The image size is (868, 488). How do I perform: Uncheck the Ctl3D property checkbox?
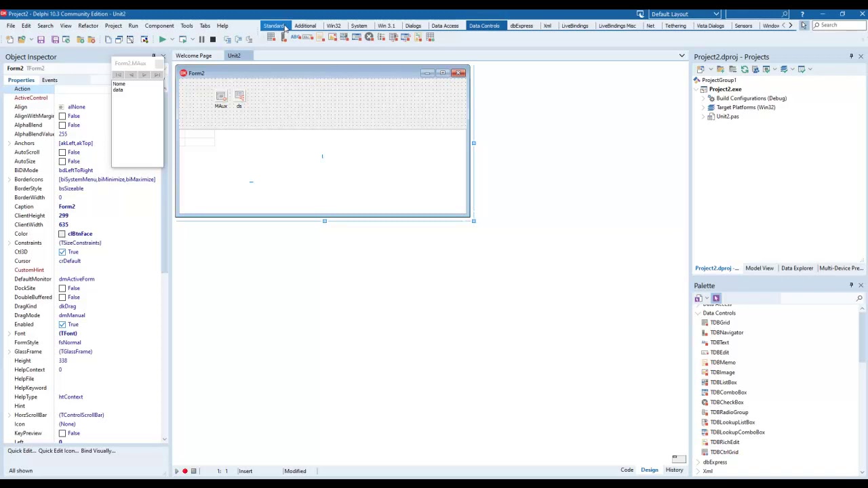[x=62, y=252]
